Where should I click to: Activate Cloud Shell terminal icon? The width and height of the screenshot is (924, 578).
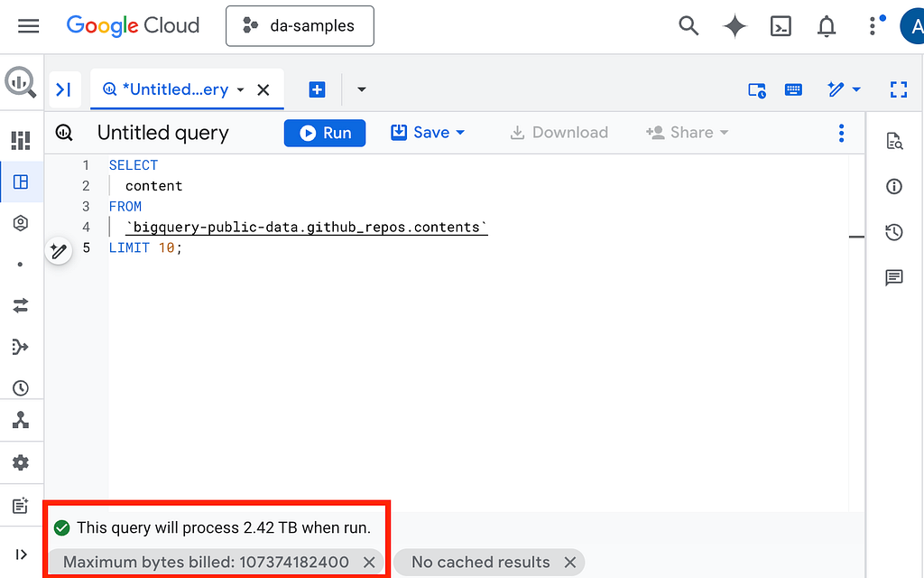pyautogui.click(x=781, y=26)
